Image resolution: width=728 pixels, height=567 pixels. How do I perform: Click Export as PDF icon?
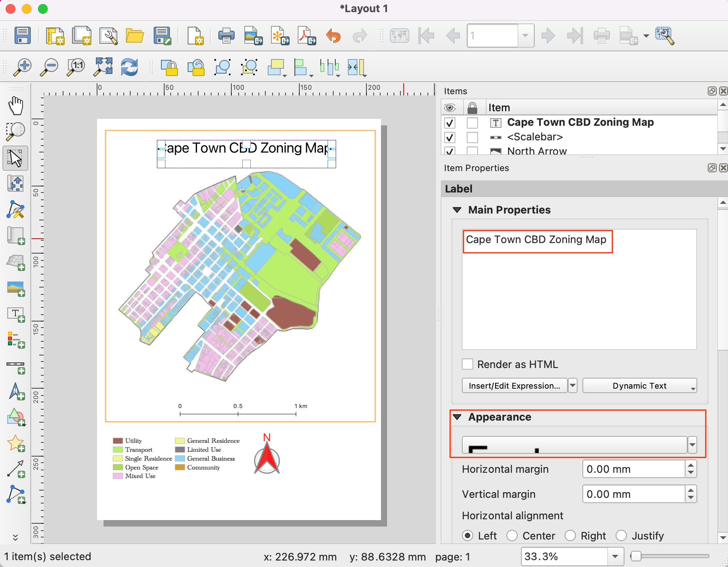306,36
